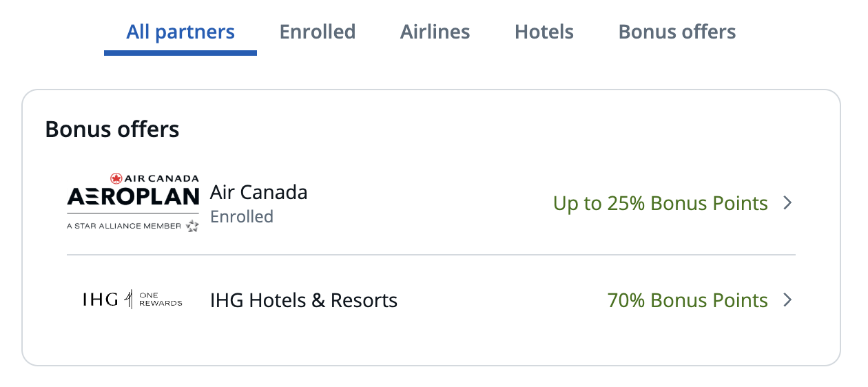Click the Star Alliance star icon
The height and width of the screenshot is (387, 868).
click(192, 226)
